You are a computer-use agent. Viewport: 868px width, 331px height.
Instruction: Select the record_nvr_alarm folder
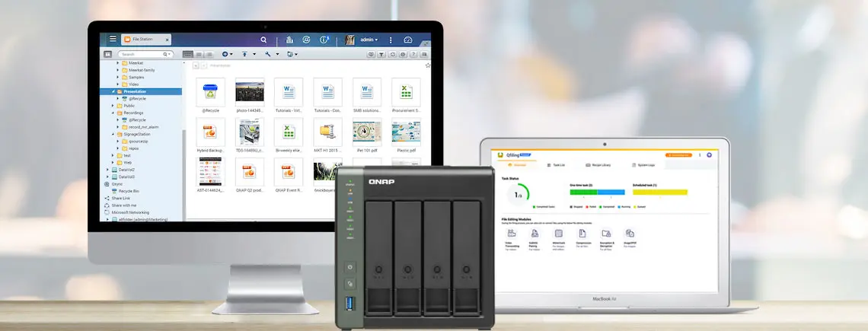click(140, 127)
